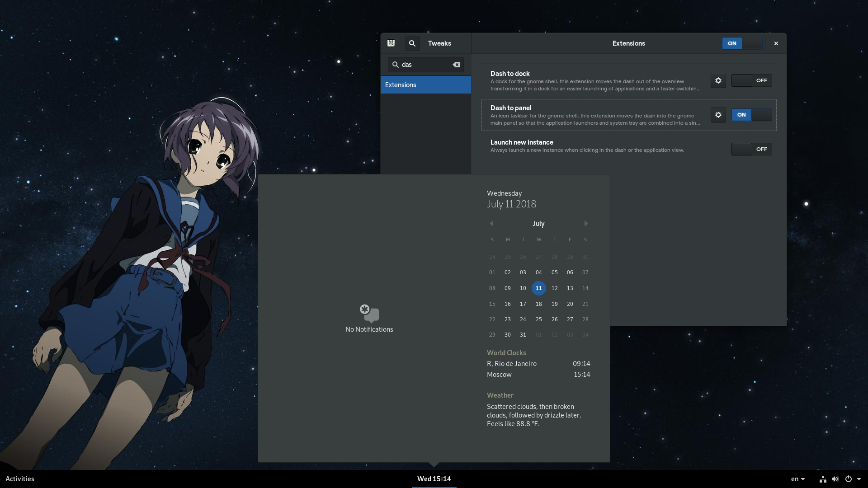868x488 pixels.
Task: Click the Dash to panel extension title
Action: [511, 108]
